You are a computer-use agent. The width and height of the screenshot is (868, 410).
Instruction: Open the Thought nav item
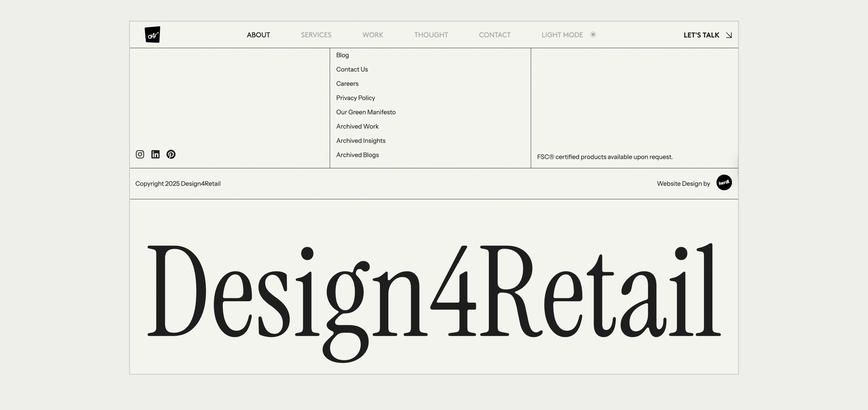click(x=431, y=35)
